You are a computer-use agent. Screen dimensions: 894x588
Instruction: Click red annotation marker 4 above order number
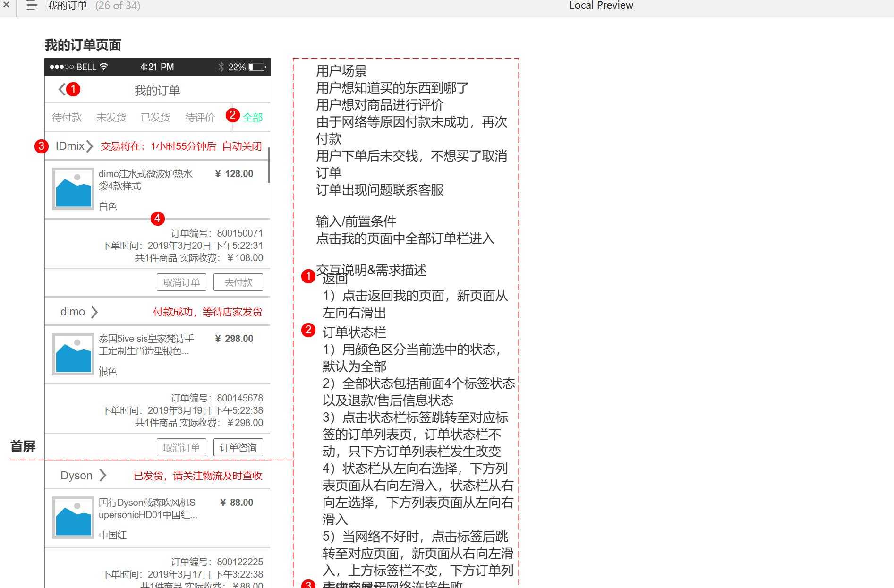coord(158,219)
